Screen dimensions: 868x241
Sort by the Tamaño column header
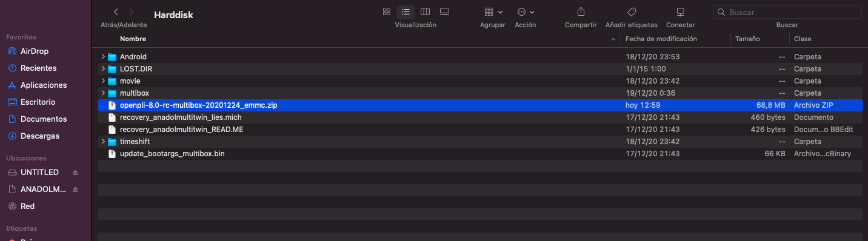pyautogui.click(x=747, y=39)
